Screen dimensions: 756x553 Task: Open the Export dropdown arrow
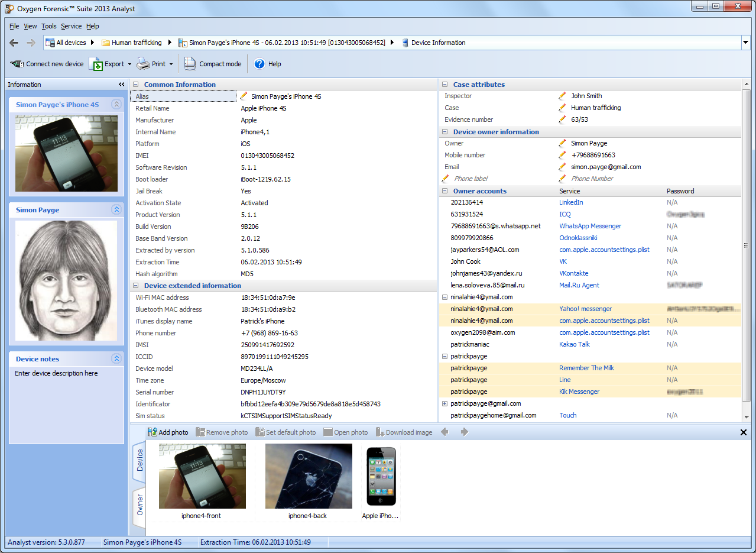coord(129,64)
